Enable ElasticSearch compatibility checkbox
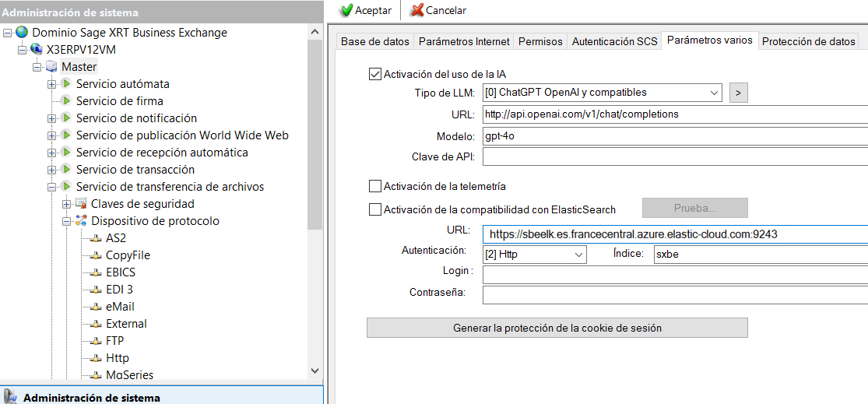This screenshot has height=404, width=868. [x=375, y=209]
